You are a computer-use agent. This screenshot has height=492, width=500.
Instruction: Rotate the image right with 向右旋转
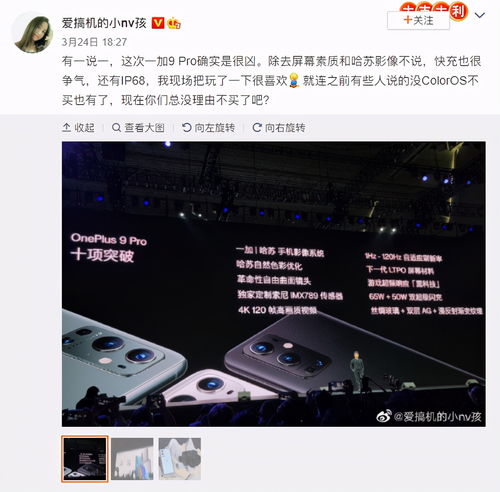279,128
